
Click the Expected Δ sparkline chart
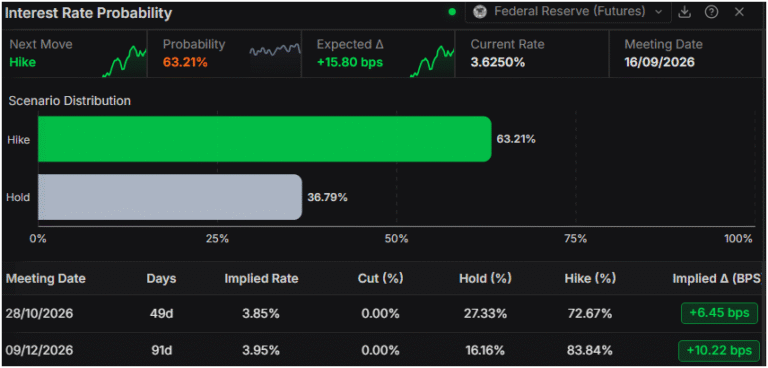(x=432, y=61)
